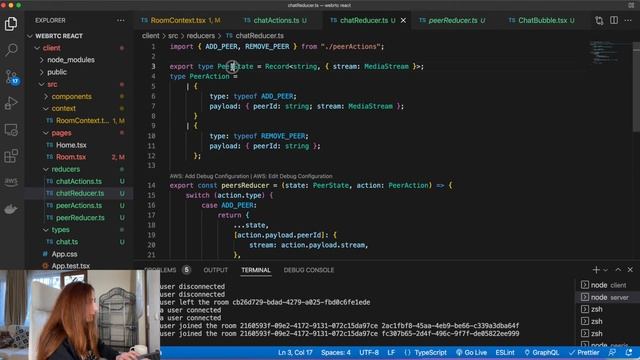The width and height of the screenshot is (640, 360).
Task: Click the UTF-8 encoding indicator
Action: point(369,352)
